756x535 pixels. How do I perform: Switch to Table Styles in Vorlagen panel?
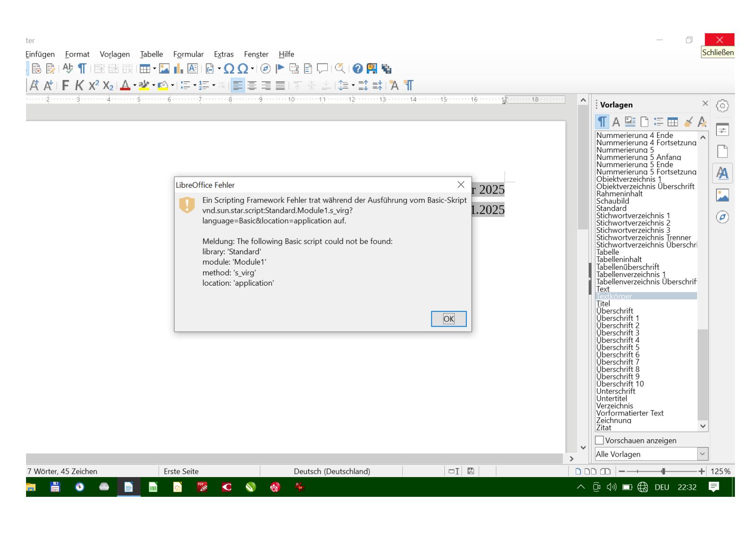coord(672,122)
